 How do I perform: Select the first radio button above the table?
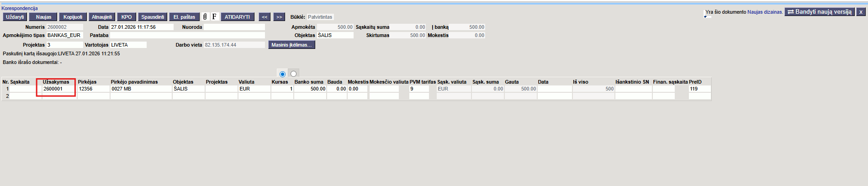click(x=282, y=74)
